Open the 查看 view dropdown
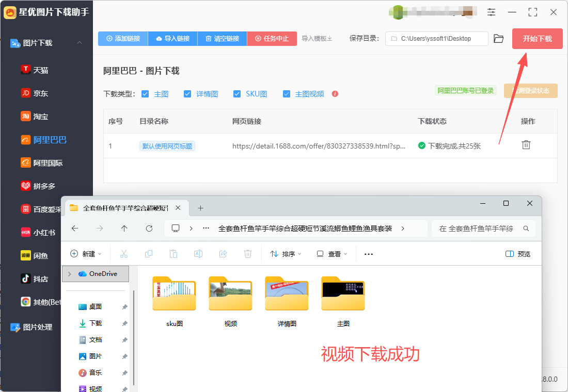Image resolution: width=568 pixels, height=392 pixels. coord(332,254)
